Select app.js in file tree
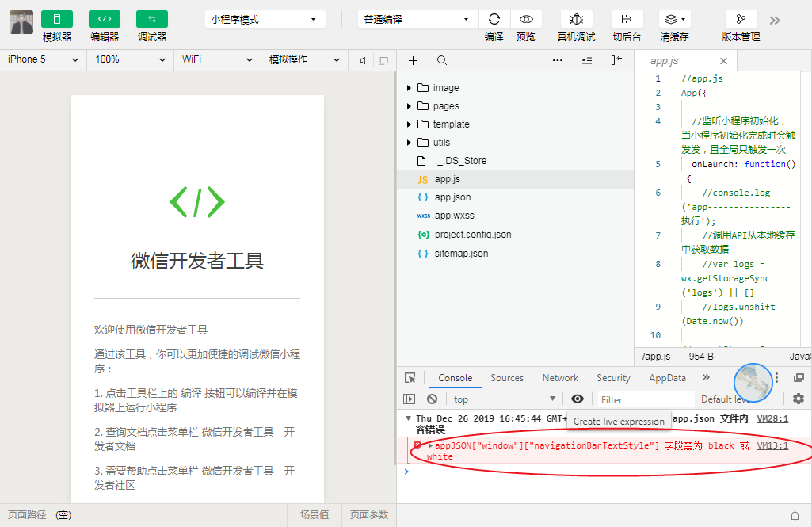Image resolution: width=812 pixels, height=527 pixels. click(x=515, y=179)
